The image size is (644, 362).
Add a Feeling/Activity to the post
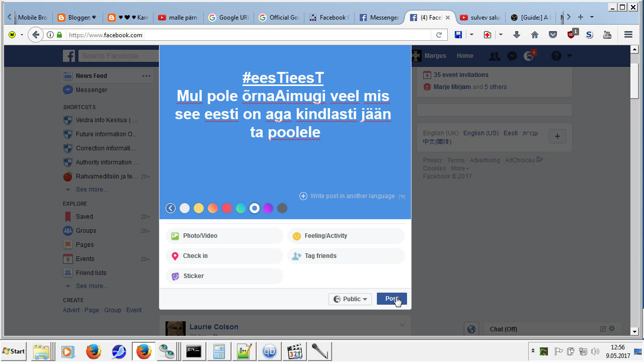(x=346, y=236)
